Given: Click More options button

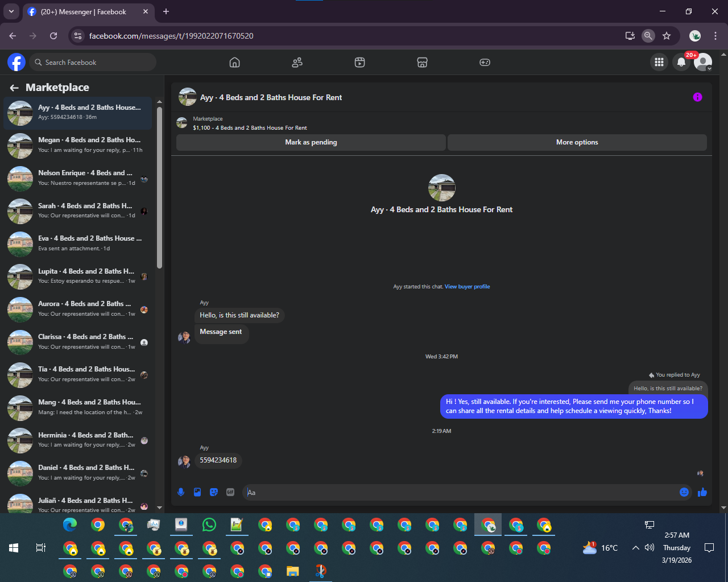Looking at the screenshot, I should (x=577, y=142).
